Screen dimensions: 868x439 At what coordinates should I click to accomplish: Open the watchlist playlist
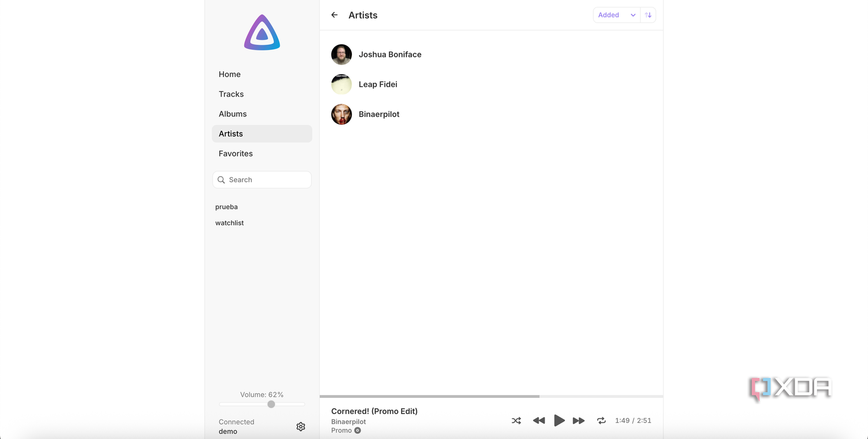click(x=229, y=223)
